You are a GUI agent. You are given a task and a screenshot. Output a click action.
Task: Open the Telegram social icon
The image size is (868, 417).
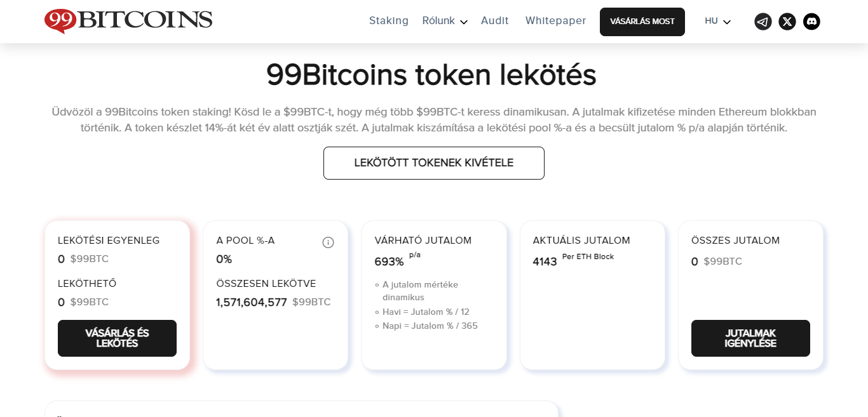point(763,22)
